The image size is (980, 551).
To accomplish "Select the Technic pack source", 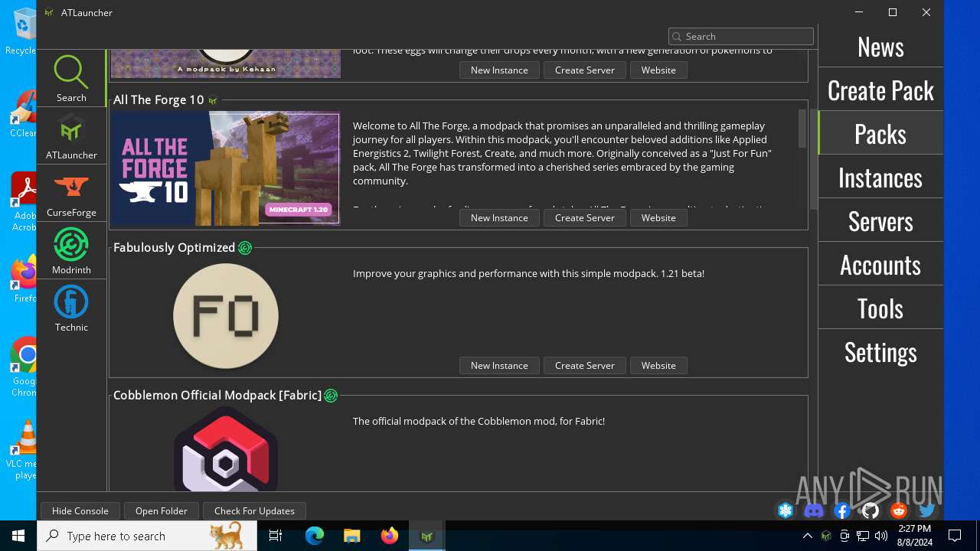I will pos(71,308).
